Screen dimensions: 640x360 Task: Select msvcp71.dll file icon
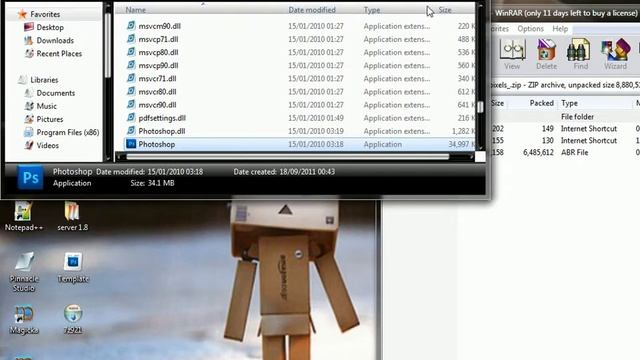click(x=131, y=39)
